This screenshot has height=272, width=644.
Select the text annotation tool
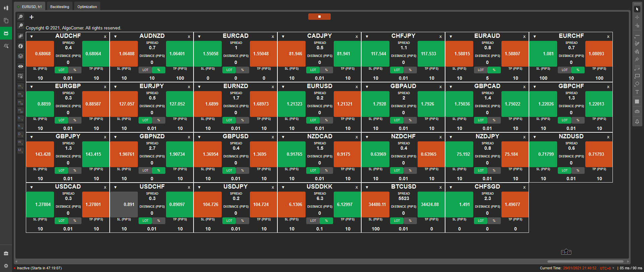click(637, 92)
